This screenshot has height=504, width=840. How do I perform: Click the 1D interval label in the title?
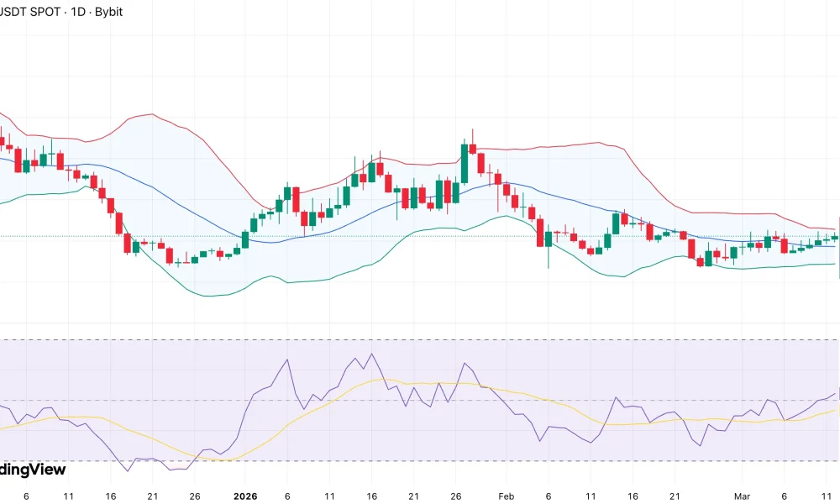click(78, 13)
